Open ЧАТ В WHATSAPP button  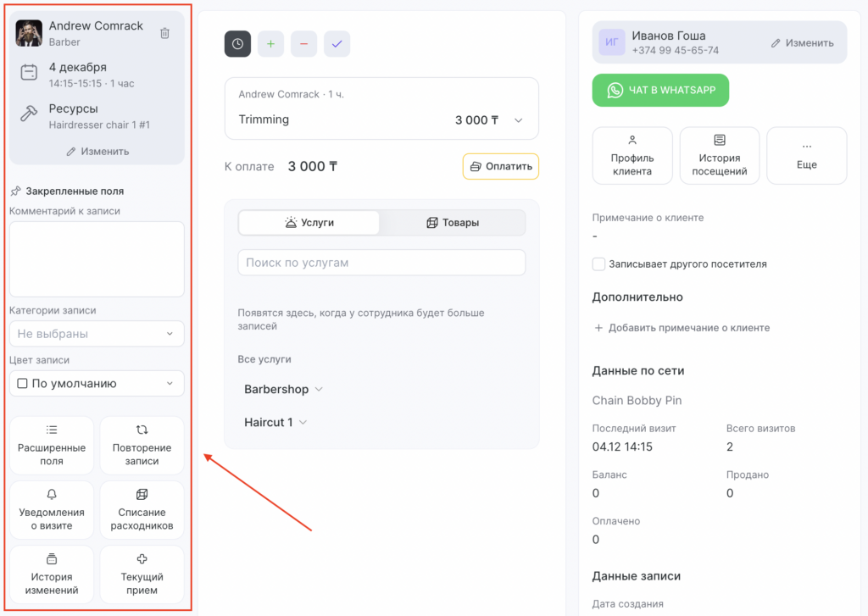(x=659, y=91)
